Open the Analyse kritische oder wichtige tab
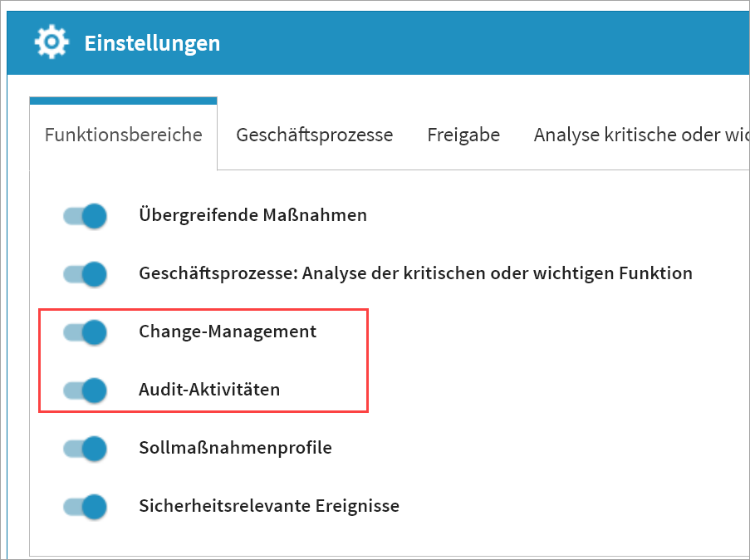750x560 pixels. pos(641,135)
